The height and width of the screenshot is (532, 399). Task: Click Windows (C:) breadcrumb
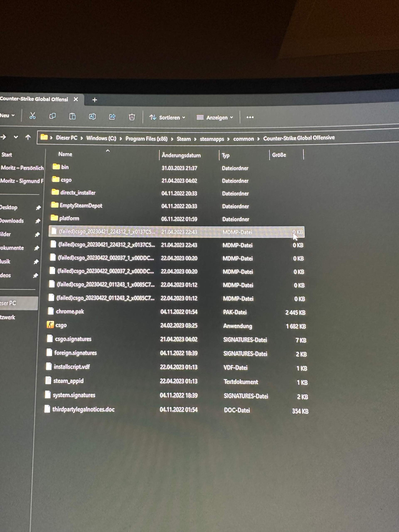click(x=101, y=138)
